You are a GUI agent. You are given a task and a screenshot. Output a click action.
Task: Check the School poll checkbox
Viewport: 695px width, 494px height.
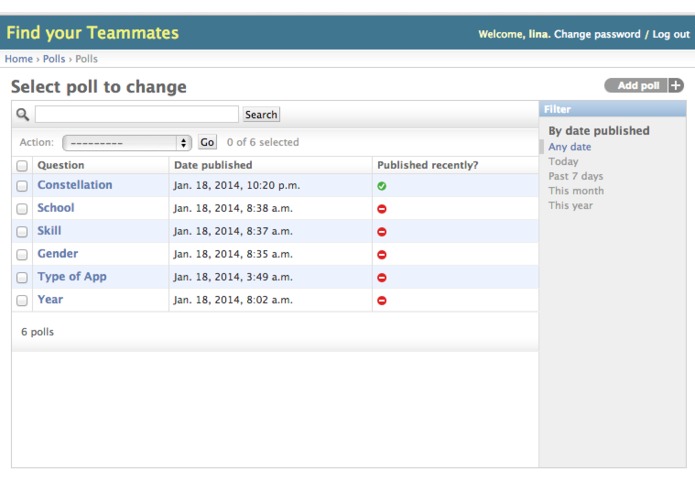(x=22, y=209)
